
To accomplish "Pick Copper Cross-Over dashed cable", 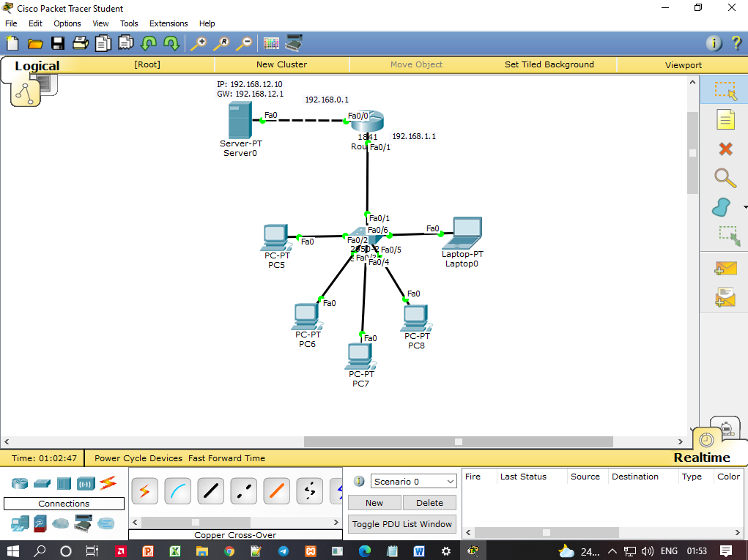I will pyautogui.click(x=243, y=491).
